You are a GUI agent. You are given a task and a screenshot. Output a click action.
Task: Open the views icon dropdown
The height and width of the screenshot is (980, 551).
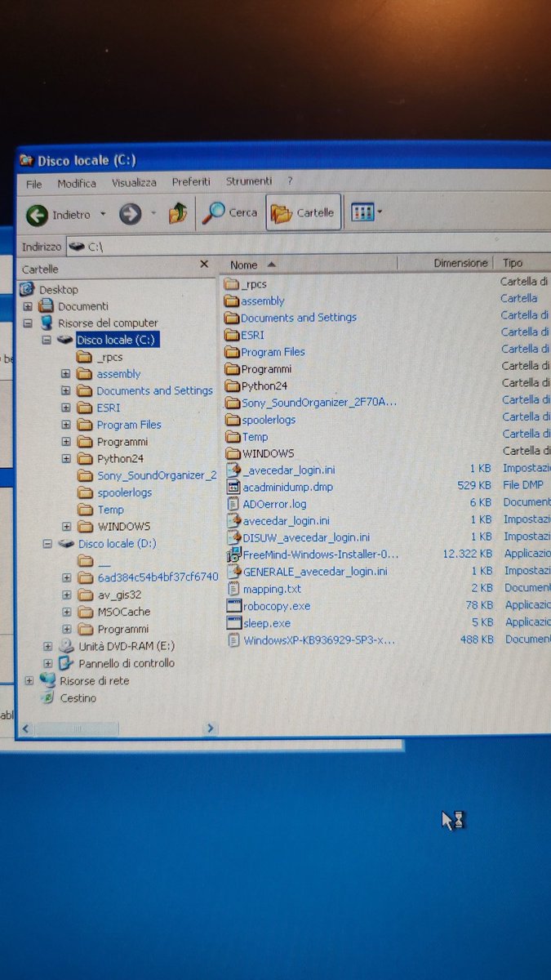click(367, 212)
